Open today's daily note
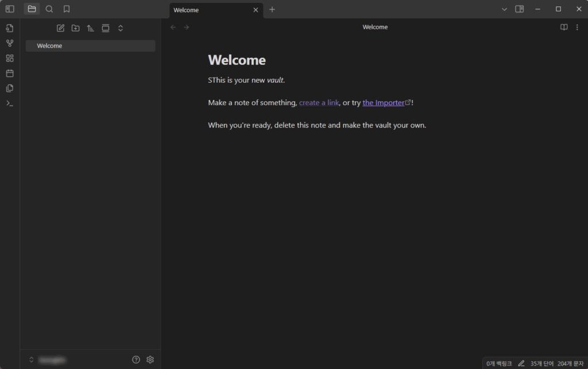This screenshot has height=369, width=588. pyautogui.click(x=10, y=73)
